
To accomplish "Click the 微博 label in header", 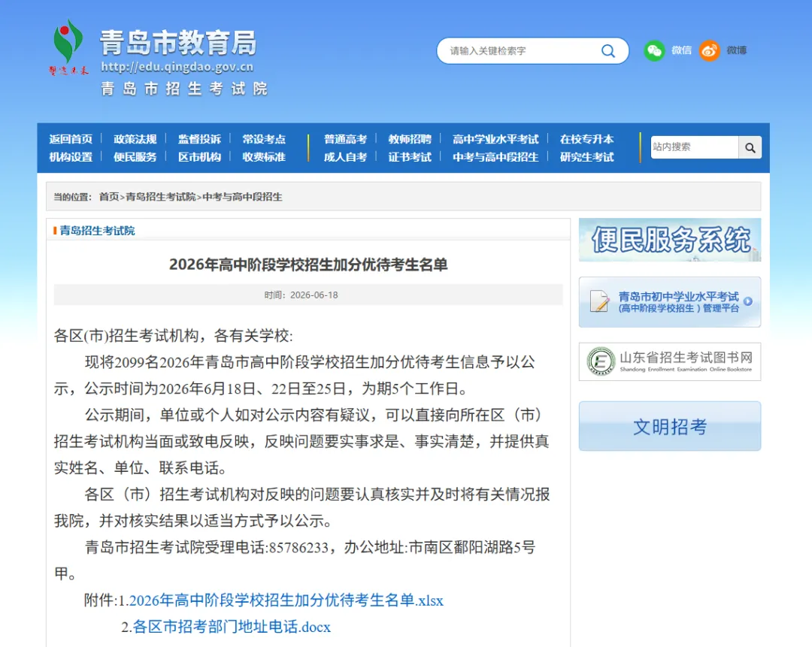I will tap(736, 51).
